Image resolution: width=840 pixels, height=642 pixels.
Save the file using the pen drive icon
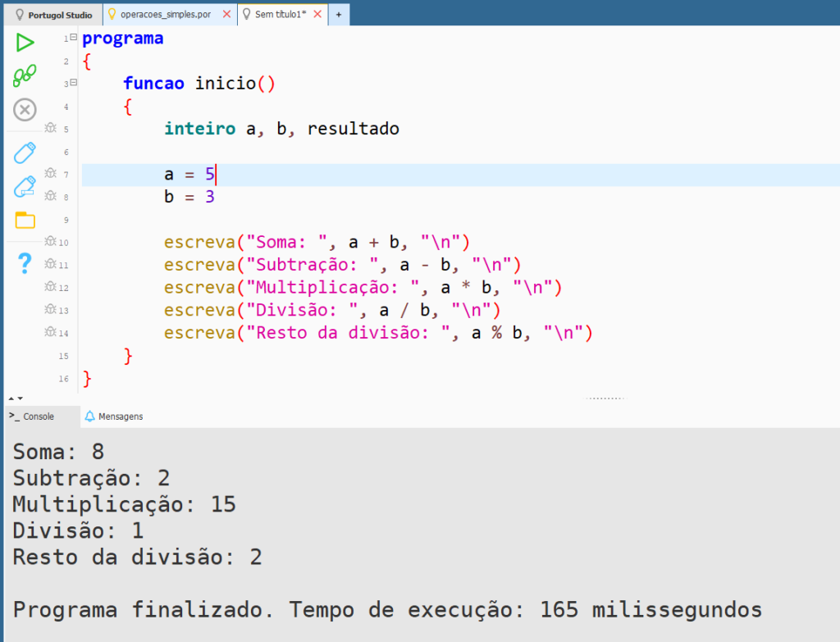tap(25, 153)
